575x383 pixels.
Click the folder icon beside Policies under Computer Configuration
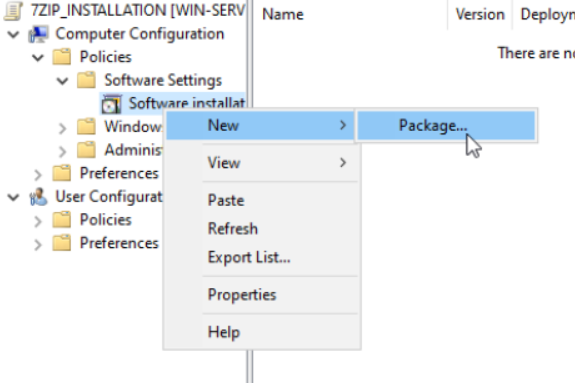click(x=62, y=57)
